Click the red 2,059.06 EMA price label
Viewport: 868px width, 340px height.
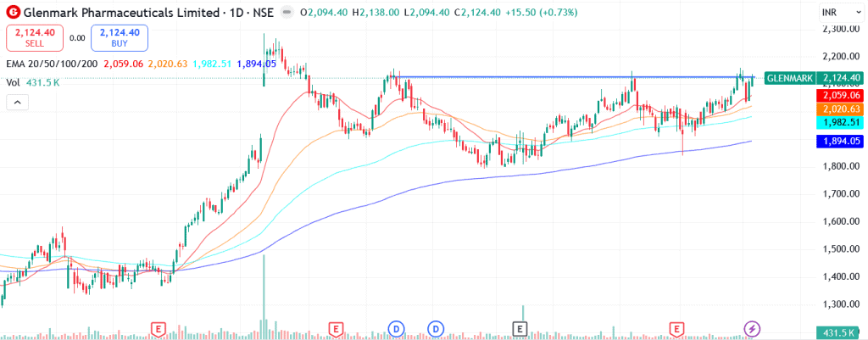tap(839, 96)
